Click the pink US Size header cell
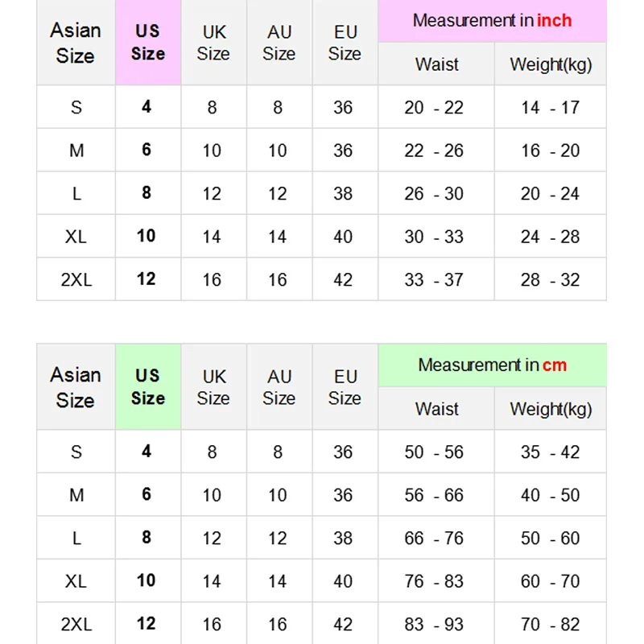This screenshot has width=644, height=644. tap(148, 43)
